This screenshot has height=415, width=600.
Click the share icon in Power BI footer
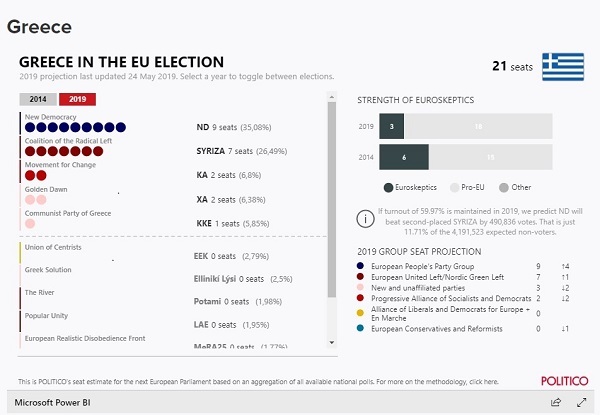555,402
